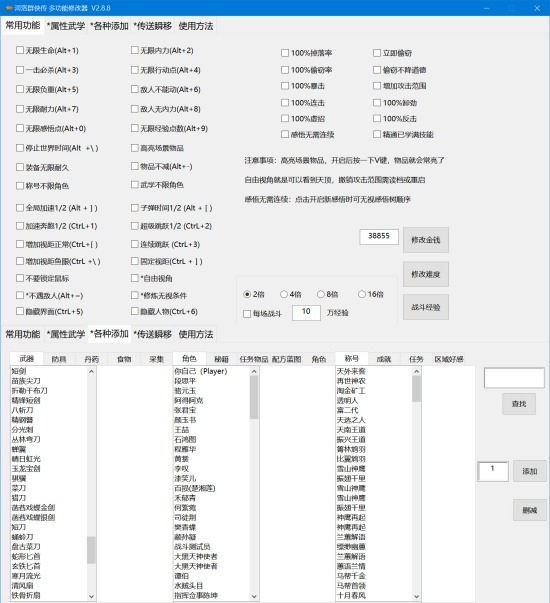Select the 2倍 radio button

pos(247,294)
